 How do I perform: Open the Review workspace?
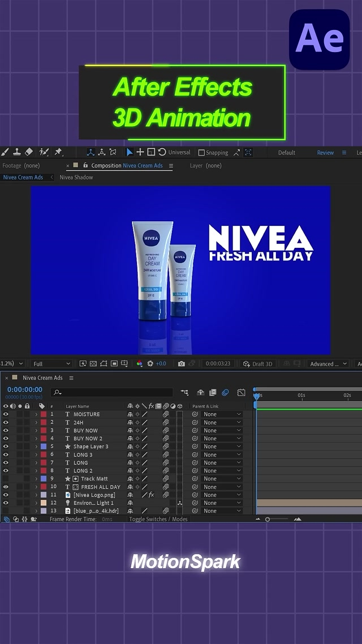[325, 153]
